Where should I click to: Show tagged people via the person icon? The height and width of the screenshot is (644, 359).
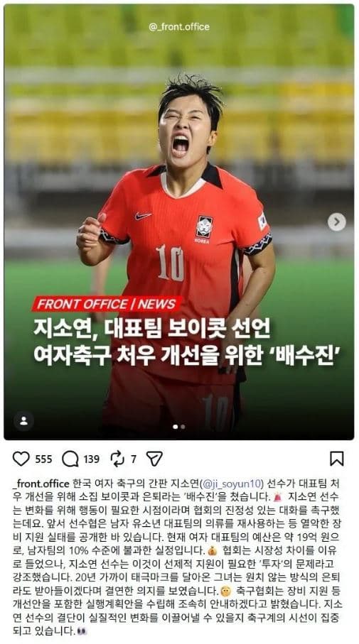pos(23,420)
